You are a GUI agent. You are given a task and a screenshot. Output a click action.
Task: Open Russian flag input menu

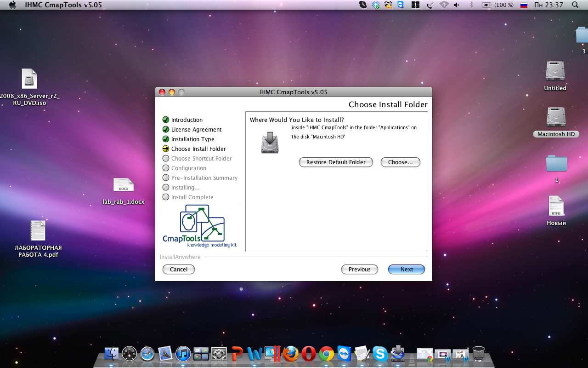click(524, 5)
